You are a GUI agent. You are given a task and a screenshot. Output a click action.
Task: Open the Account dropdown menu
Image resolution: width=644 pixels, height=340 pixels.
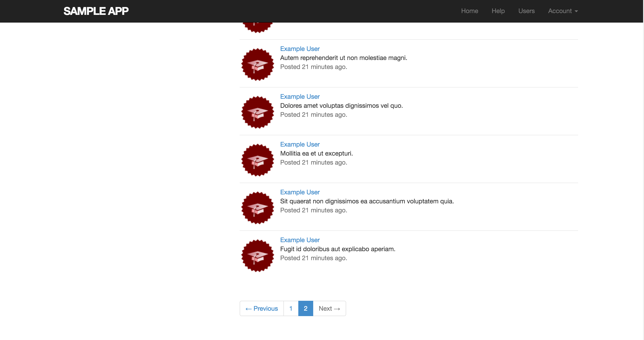pyautogui.click(x=563, y=11)
